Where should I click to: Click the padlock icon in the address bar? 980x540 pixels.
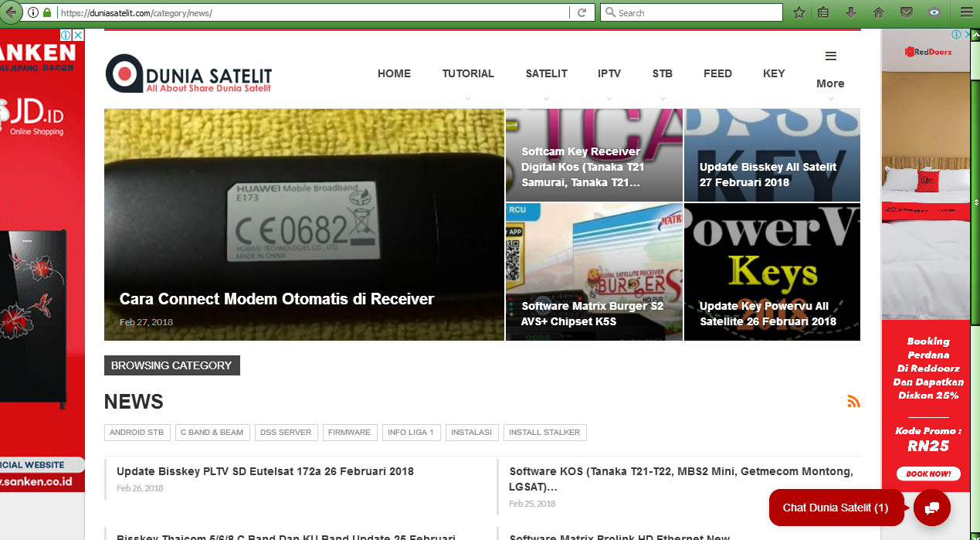[x=47, y=12]
